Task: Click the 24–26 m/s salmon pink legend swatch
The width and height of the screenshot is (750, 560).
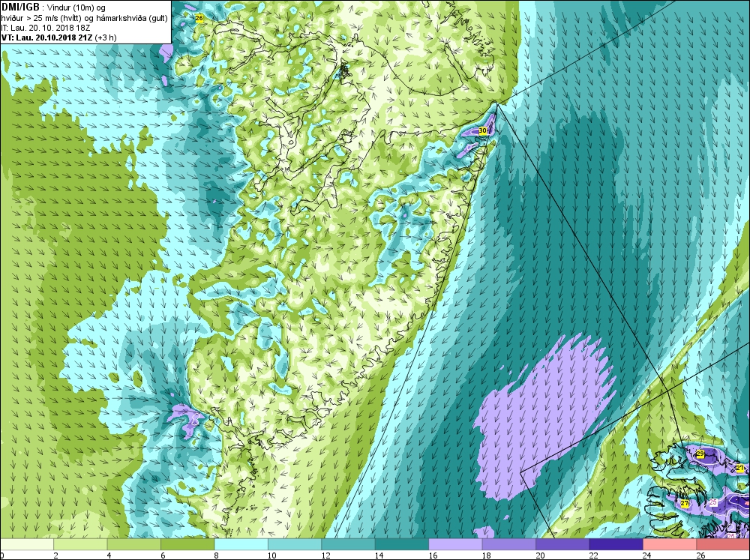Action: tap(670, 544)
